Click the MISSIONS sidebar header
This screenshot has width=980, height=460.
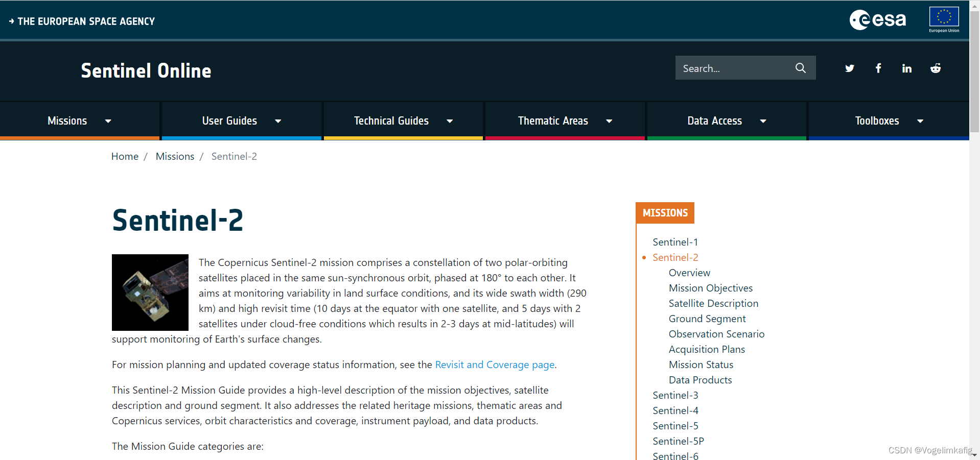pos(665,213)
